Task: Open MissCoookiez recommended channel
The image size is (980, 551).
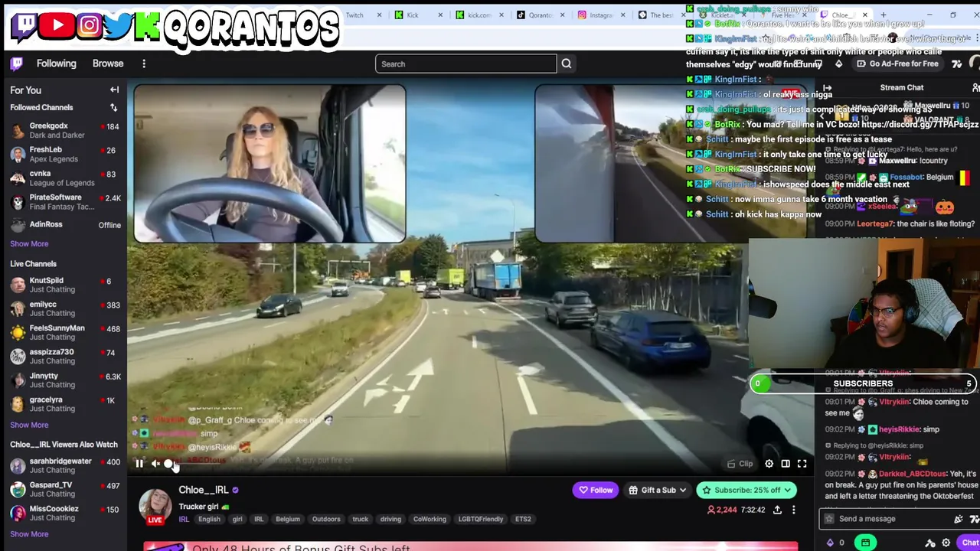Action: point(65,513)
